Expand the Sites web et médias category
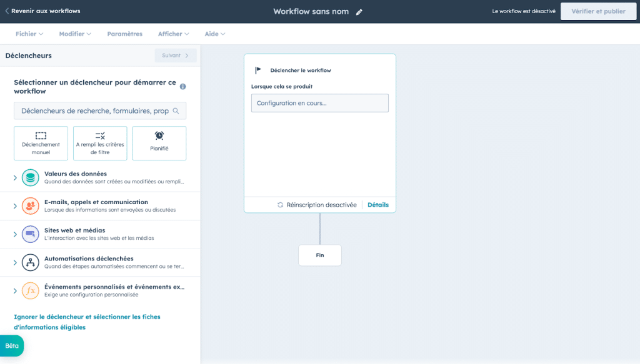This screenshot has width=640, height=364. coord(16,234)
